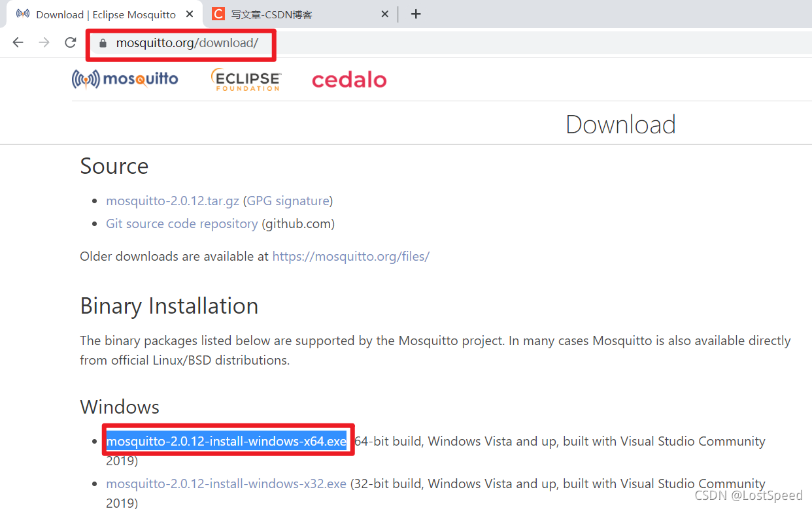Image resolution: width=812 pixels, height=509 pixels.
Task: Click the 'Older downloads are available at' text
Action: click(175, 256)
